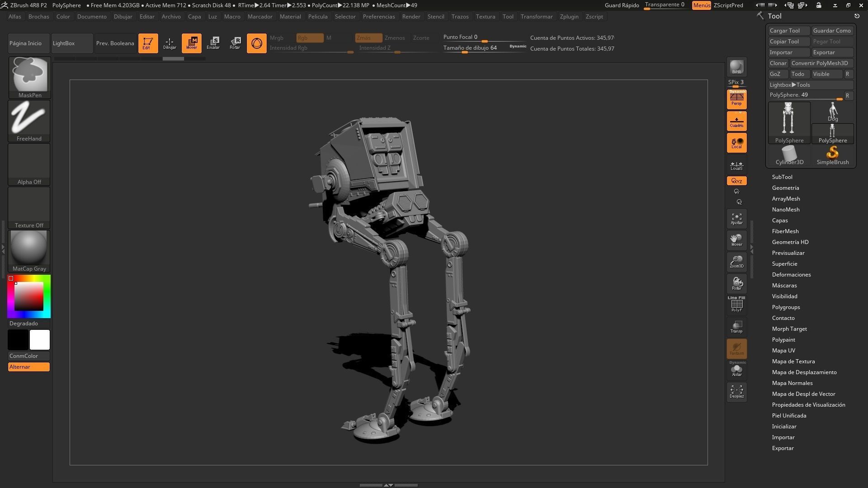Toggle the Alternar button
This screenshot has height=488, width=868.
[29, 367]
